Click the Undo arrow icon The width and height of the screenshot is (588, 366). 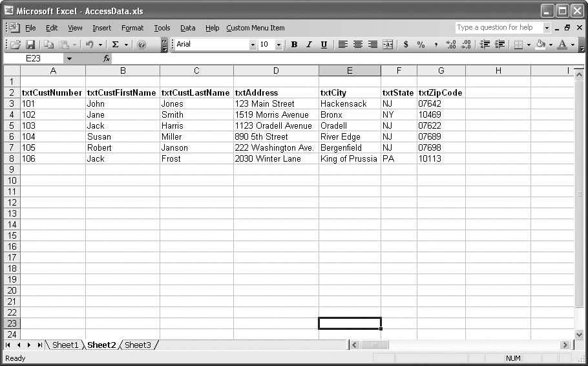89,45
